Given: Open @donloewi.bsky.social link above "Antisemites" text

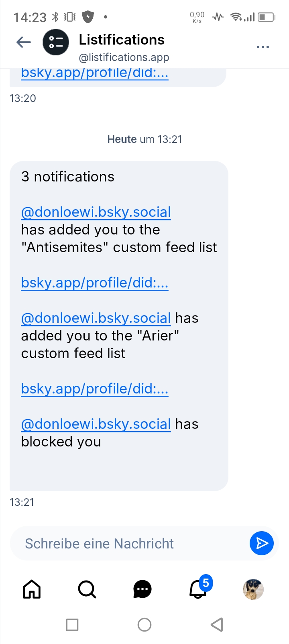Looking at the screenshot, I should point(96,212).
